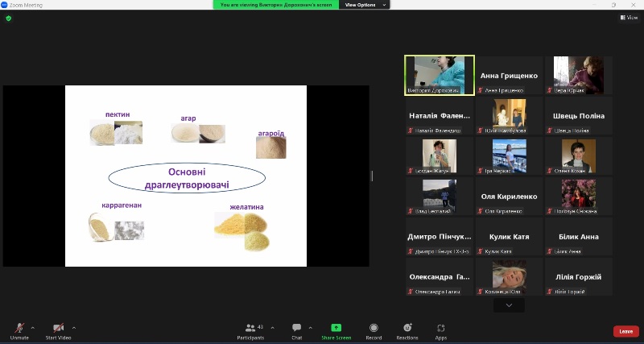The height and width of the screenshot is (344, 644).
Task: Select Білик Анна participant tile
Action: coord(579,236)
